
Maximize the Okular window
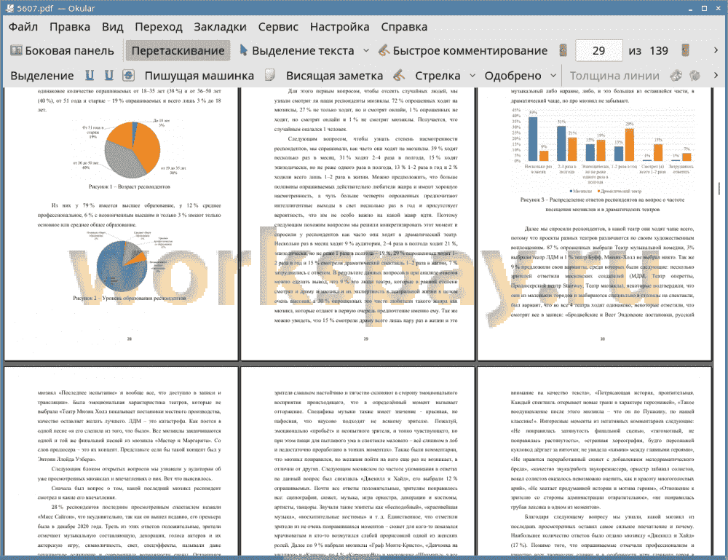click(x=704, y=8)
